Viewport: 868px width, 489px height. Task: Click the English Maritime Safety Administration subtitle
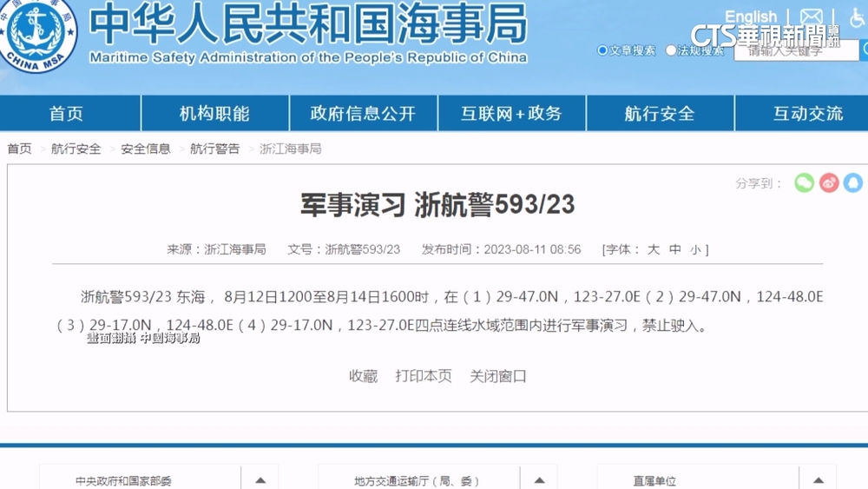tap(308, 57)
